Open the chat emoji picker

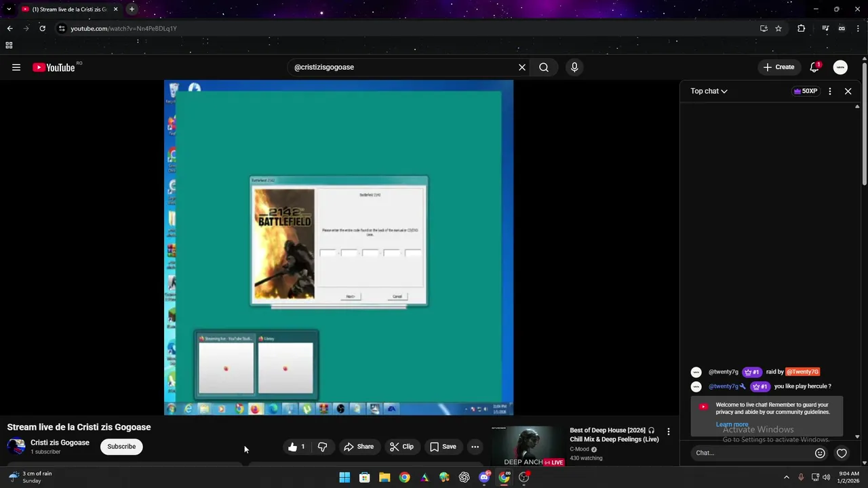[820, 453]
